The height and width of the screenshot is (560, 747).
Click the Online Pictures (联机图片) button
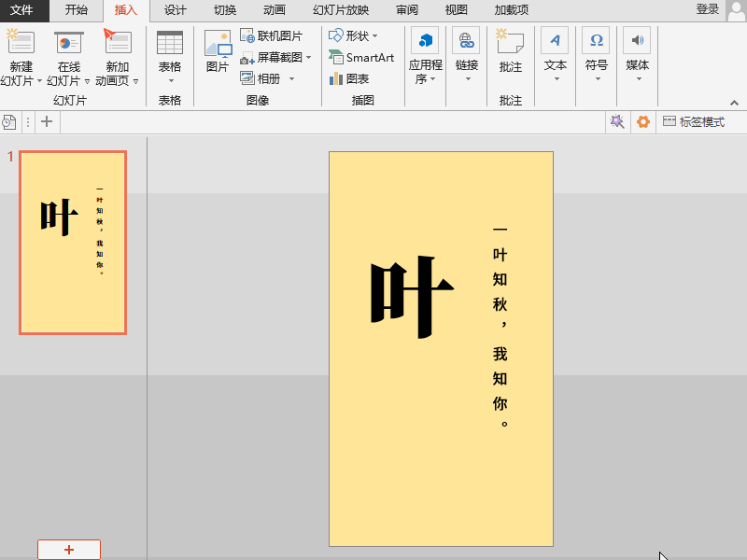tap(272, 35)
